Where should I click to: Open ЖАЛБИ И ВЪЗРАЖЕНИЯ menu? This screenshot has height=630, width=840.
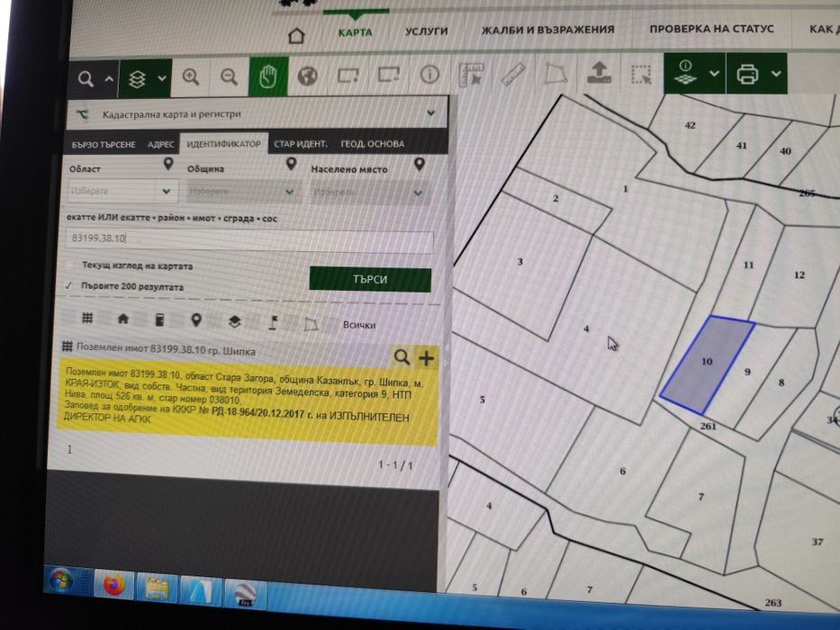click(547, 30)
